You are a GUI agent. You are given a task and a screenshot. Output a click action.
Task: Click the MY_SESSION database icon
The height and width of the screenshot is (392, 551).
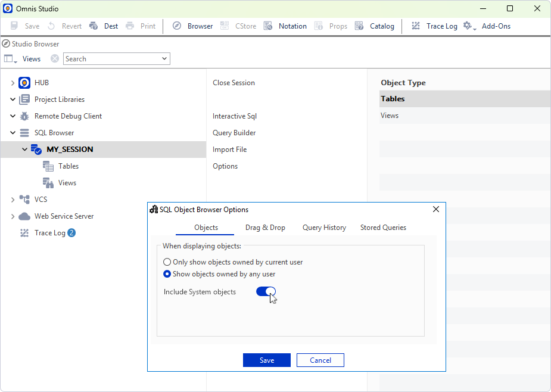[x=36, y=150]
